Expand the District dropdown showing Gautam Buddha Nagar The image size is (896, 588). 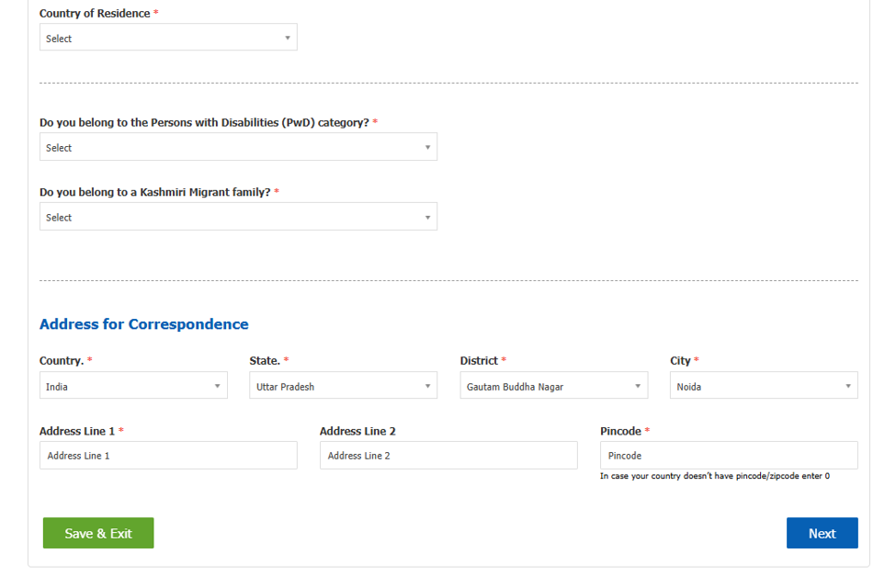pos(554,385)
